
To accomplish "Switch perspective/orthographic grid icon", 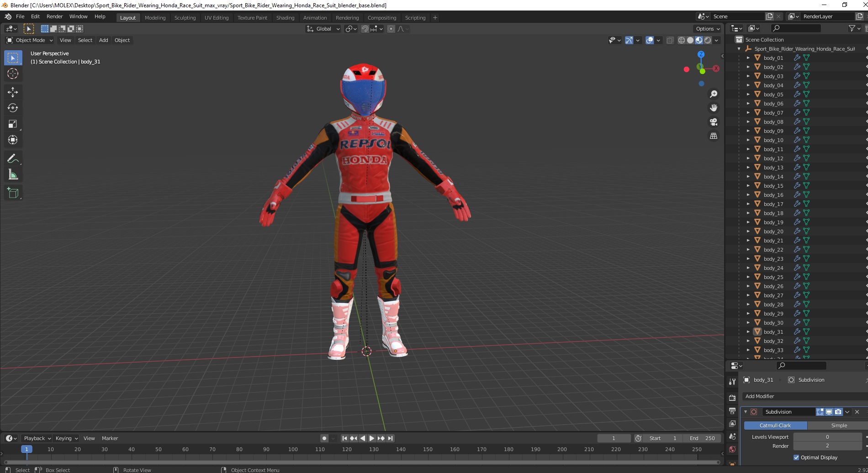I will [x=714, y=136].
